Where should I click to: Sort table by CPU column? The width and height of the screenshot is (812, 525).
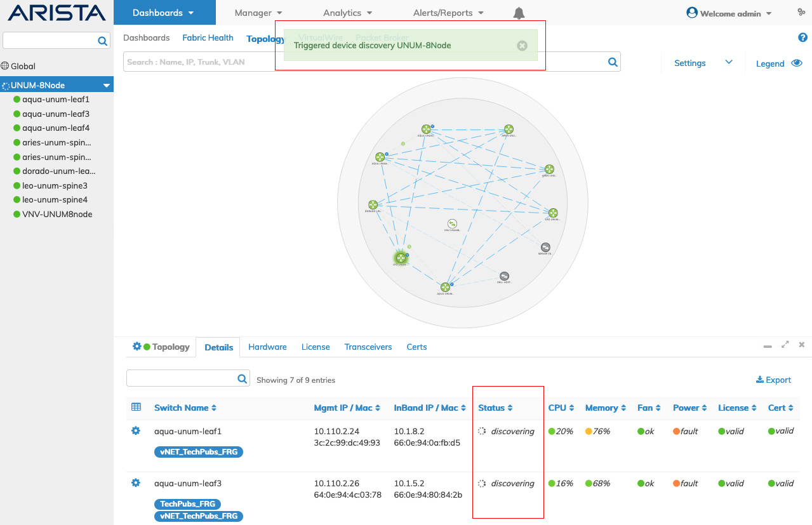561,408
